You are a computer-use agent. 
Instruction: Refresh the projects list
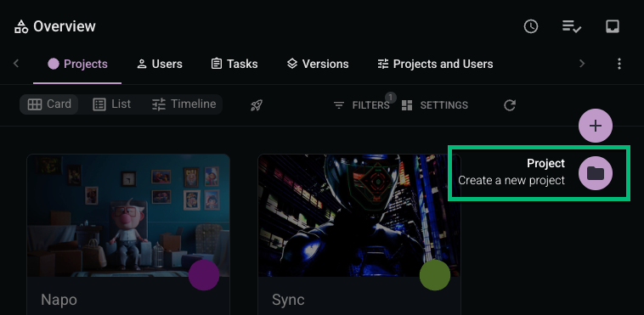coord(510,105)
